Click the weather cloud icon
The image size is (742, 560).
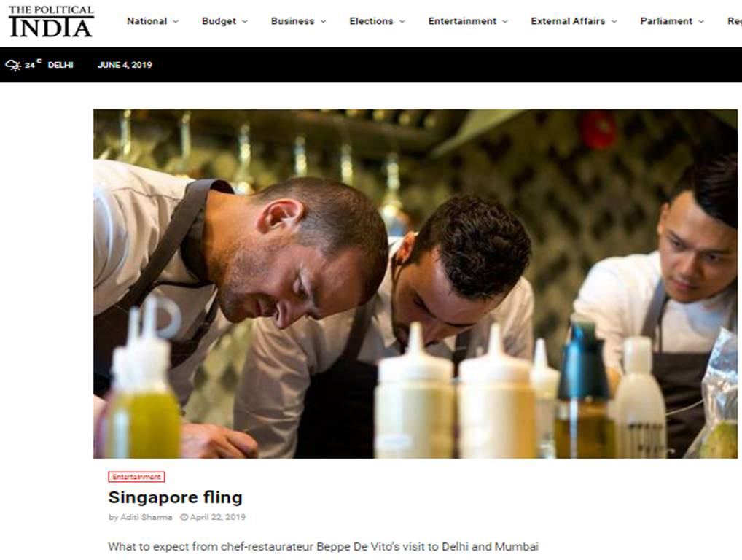pos(13,65)
